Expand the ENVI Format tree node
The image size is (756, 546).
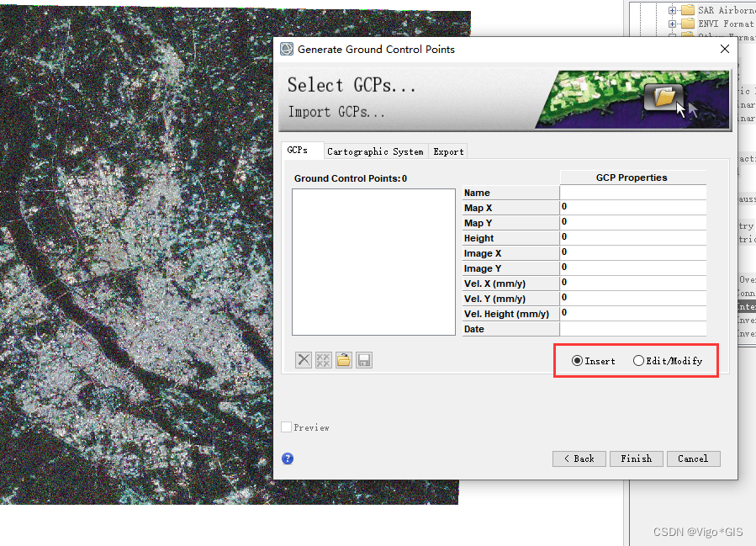click(672, 24)
